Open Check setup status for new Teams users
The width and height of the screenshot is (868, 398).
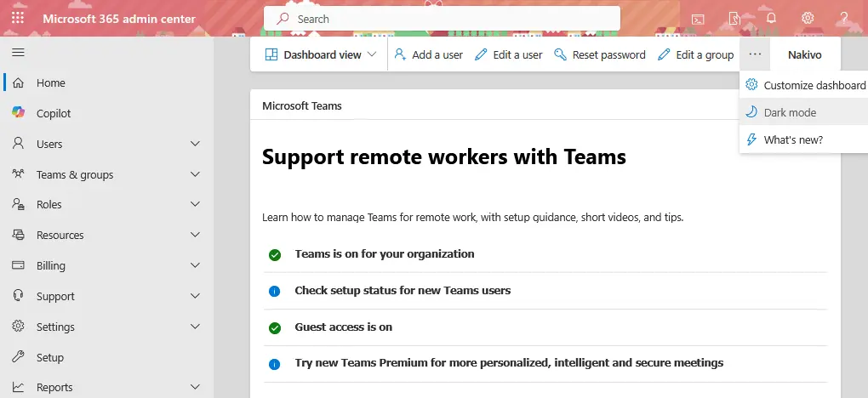(x=403, y=291)
